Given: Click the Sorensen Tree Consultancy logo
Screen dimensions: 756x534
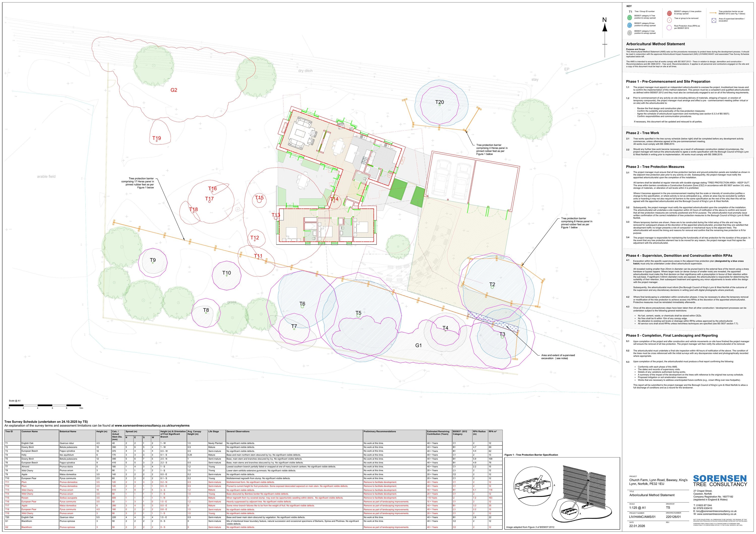Looking at the screenshot, I should pos(720,480).
